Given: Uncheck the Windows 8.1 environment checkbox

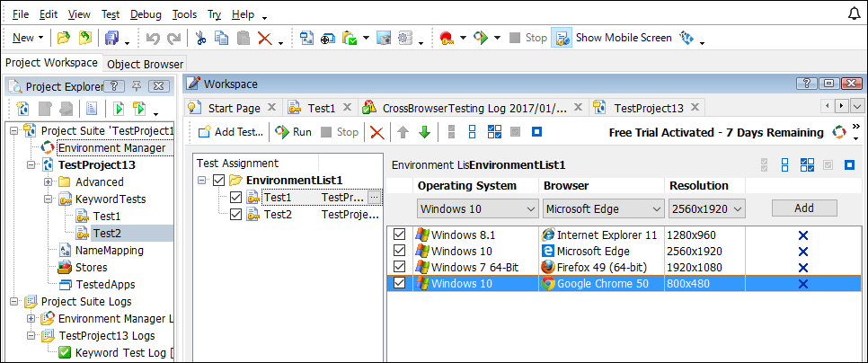Looking at the screenshot, I should (x=401, y=235).
